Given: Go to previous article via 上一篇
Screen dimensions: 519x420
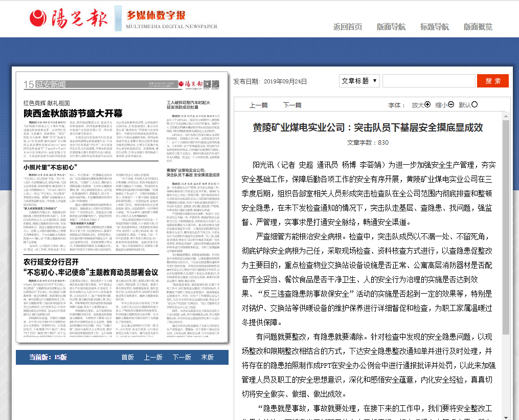Looking at the screenshot, I should tap(259, 105).
